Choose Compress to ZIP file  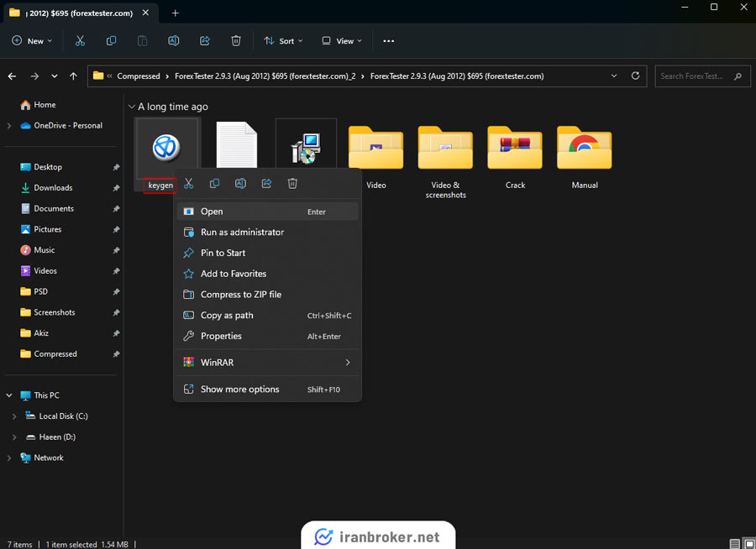point(268,295)
